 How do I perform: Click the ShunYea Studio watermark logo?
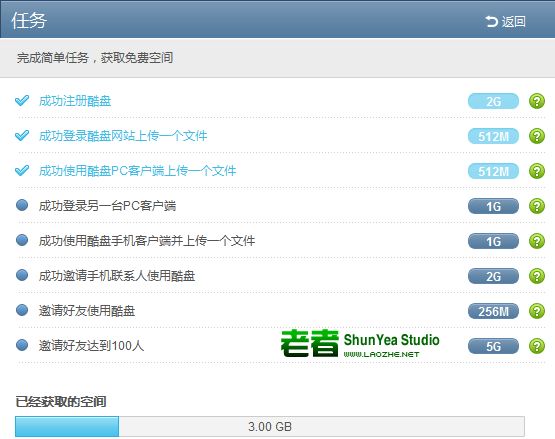click(360, 343)
